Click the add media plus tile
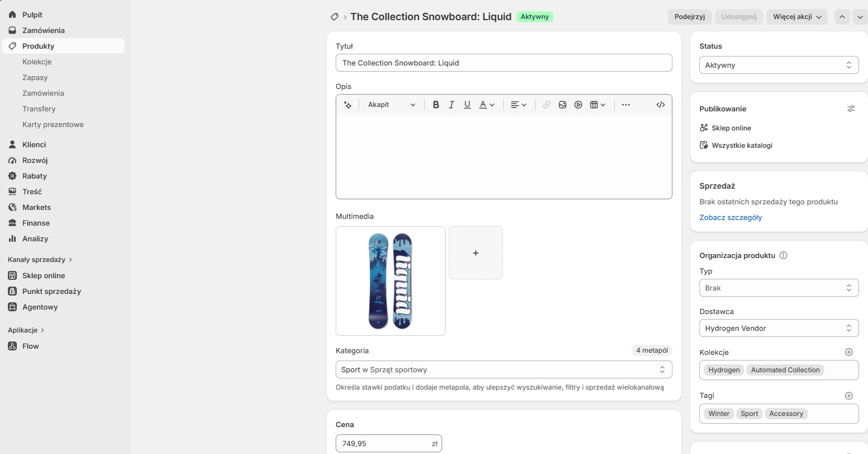Viewport: 868px width, 454px height. coord(476,253)
